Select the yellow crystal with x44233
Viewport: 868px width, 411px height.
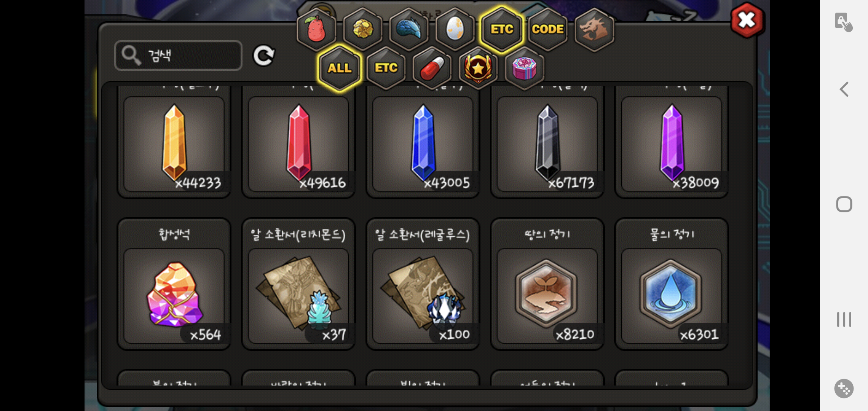(174, 142)
